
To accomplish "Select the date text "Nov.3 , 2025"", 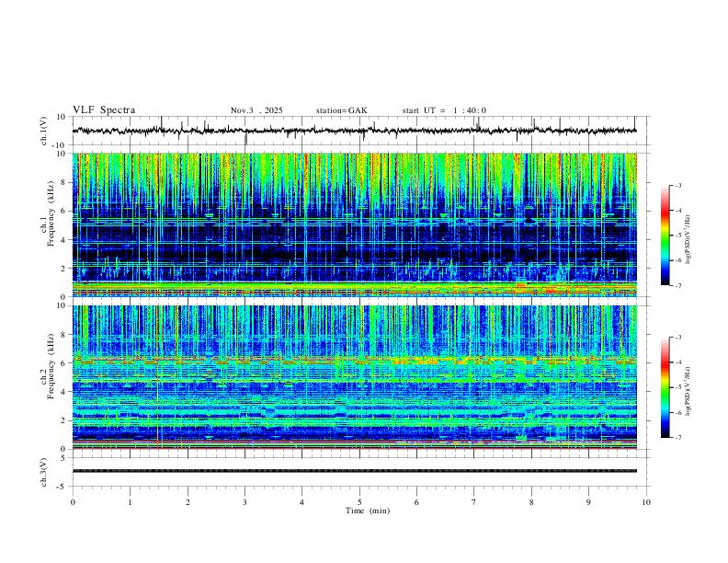I will pos(256,110).
